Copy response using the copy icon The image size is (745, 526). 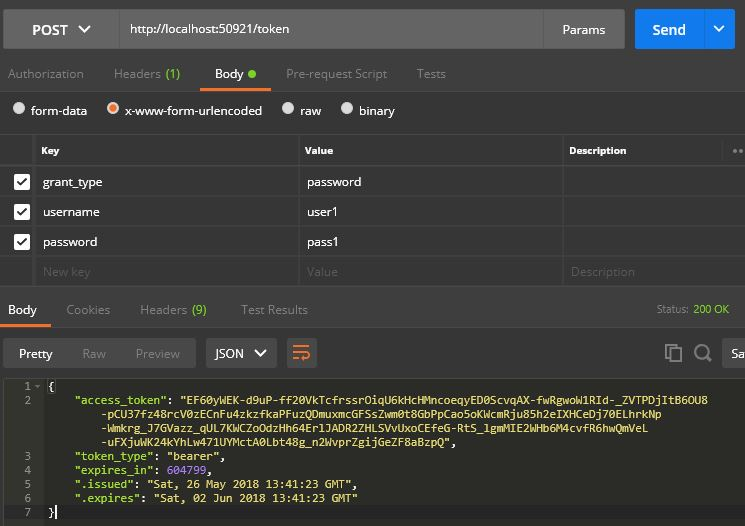[673, 353]
